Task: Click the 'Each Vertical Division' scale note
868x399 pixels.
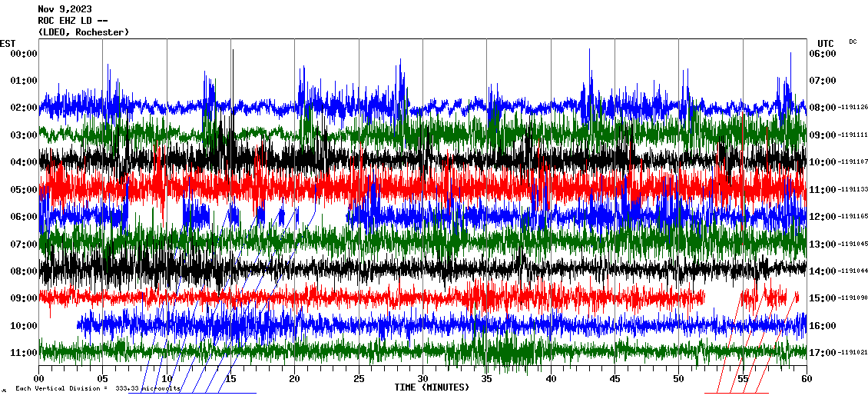Action: click(x=98, y=389)
